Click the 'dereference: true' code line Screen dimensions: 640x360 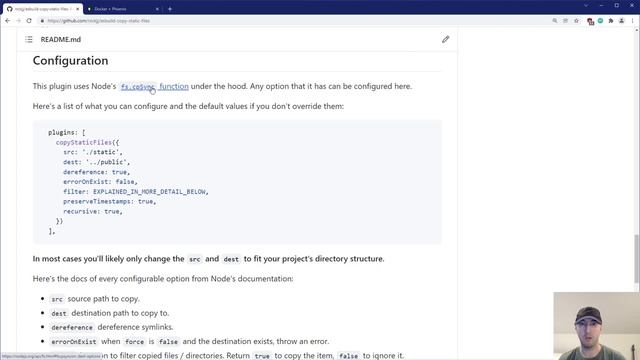point(96,172)
